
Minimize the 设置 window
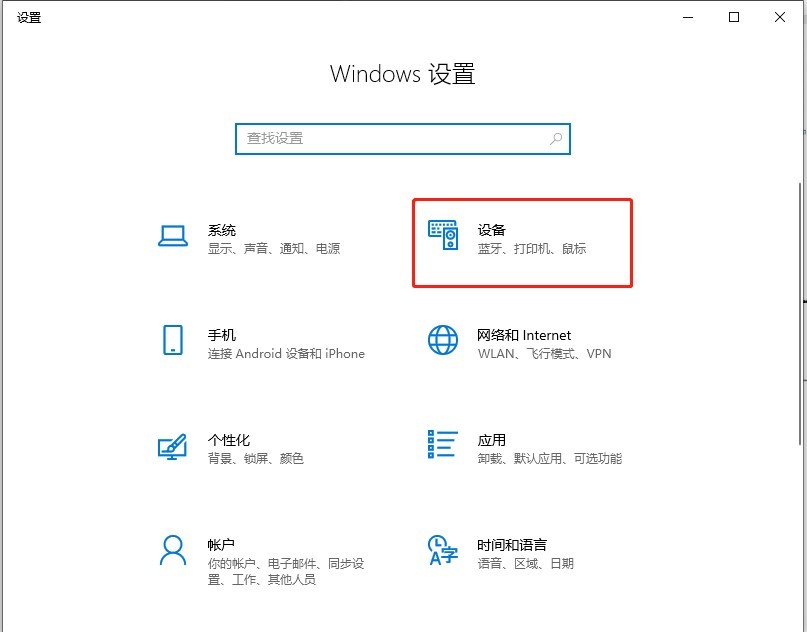click(688, 17)
